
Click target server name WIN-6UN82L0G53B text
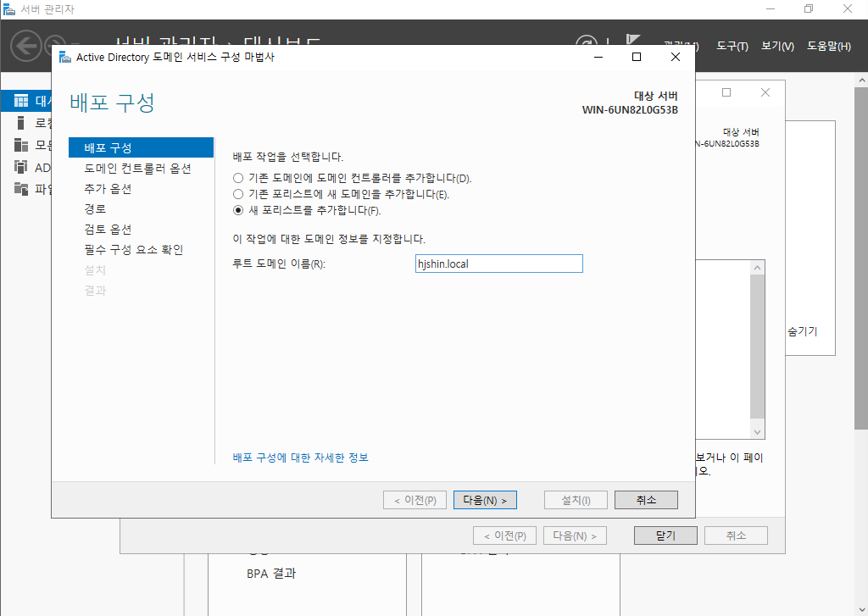coord(630,109)
